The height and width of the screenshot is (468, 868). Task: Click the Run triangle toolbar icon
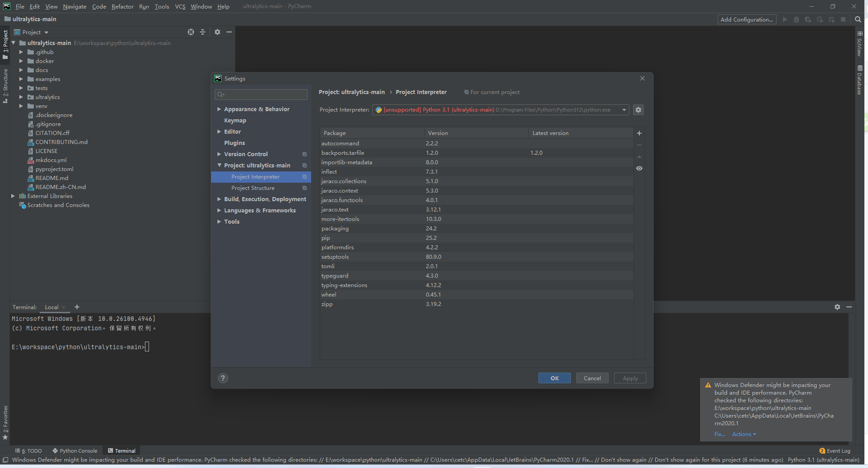(x=785, y=19)
